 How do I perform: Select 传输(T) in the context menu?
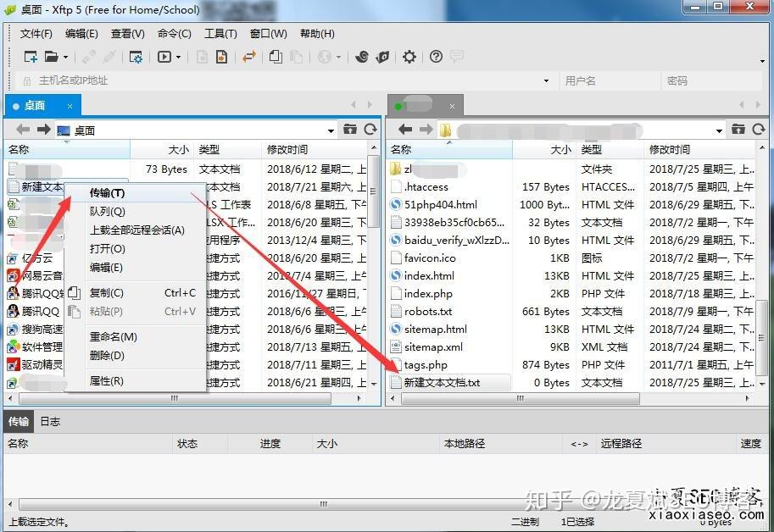136,193
